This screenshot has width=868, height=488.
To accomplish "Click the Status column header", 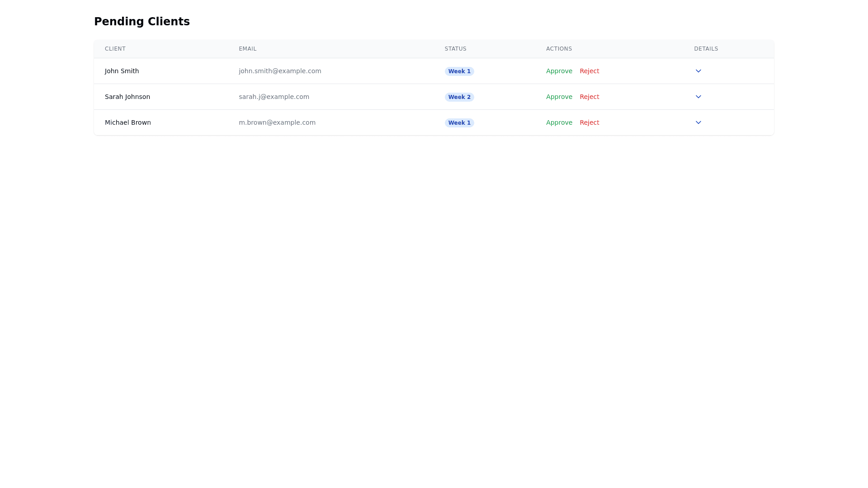I will click(455, 49).
